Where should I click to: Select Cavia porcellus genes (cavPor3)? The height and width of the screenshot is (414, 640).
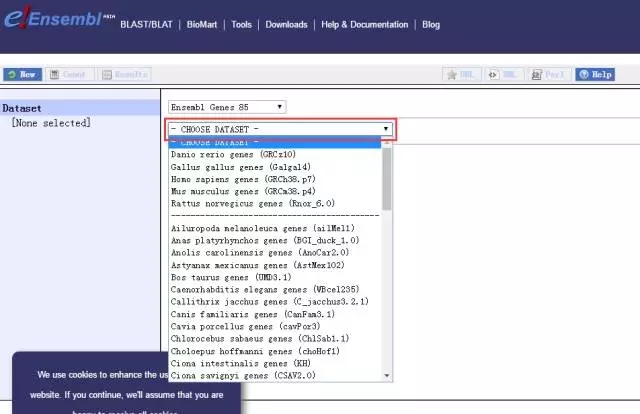tap(274, 327)
